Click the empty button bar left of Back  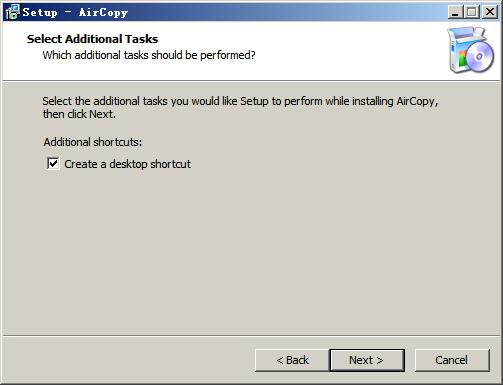(128, 360)
